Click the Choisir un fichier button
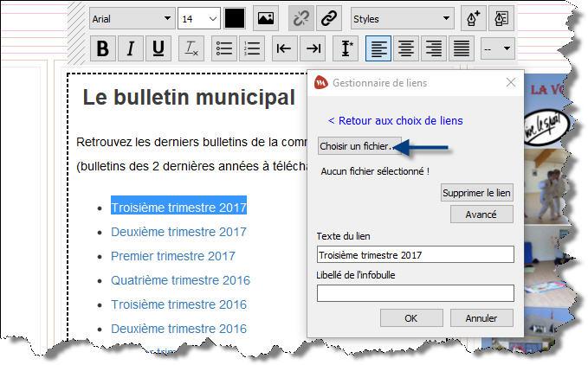588x365 pixels. tap(359, 146)
